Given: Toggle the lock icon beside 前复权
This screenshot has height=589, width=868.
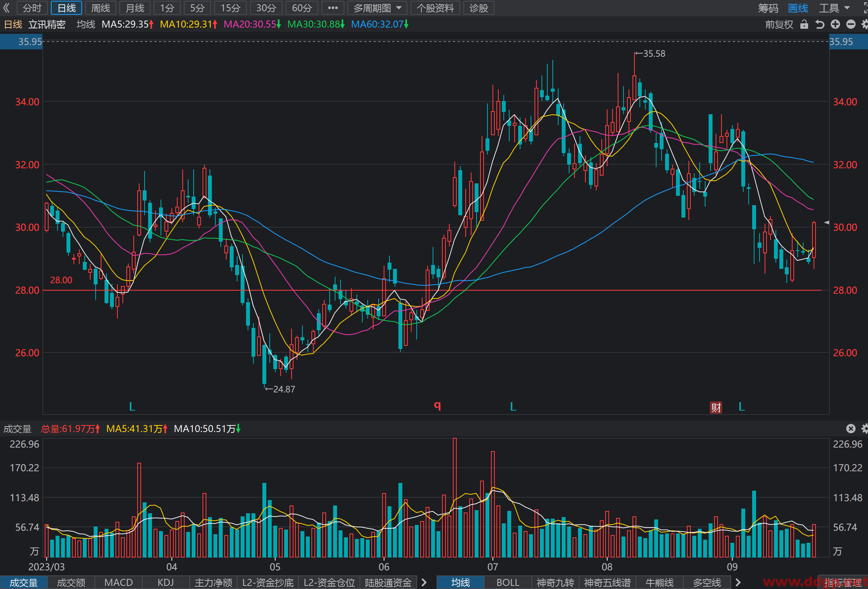Looking at the screenshot, I should (x=804, y=25).
